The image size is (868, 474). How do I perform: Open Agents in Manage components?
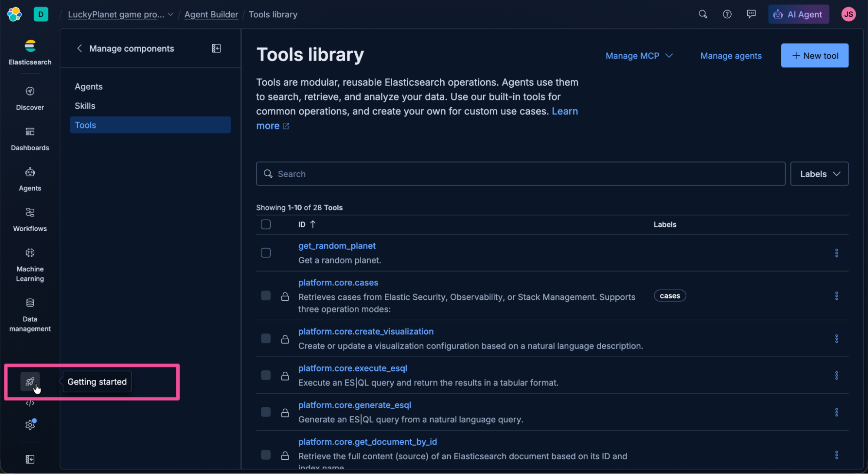(x=89, y=86)
